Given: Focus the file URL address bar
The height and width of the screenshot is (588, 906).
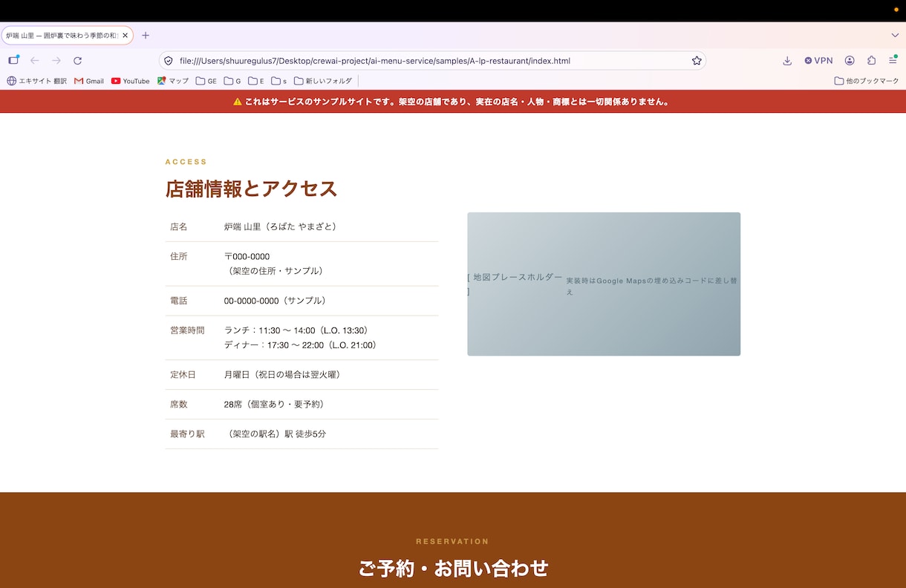Looking at the screenshot, I should click(431, 61).
